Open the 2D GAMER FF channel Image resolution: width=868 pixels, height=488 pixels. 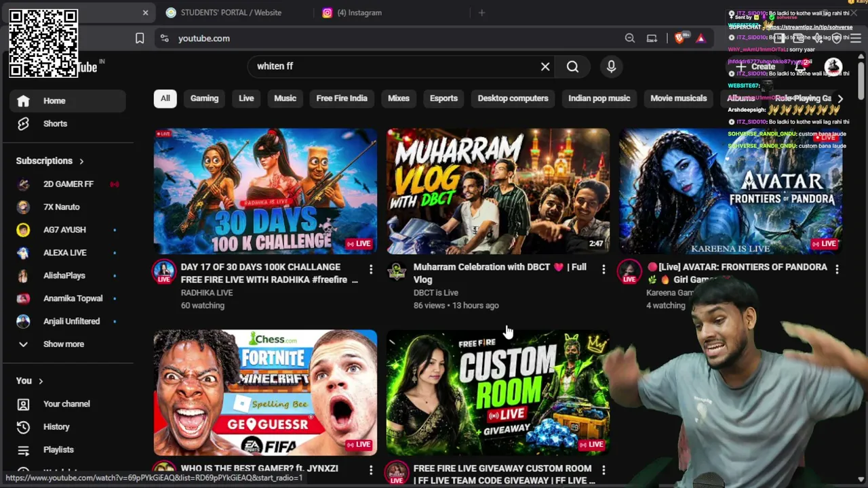click(68, 184)
